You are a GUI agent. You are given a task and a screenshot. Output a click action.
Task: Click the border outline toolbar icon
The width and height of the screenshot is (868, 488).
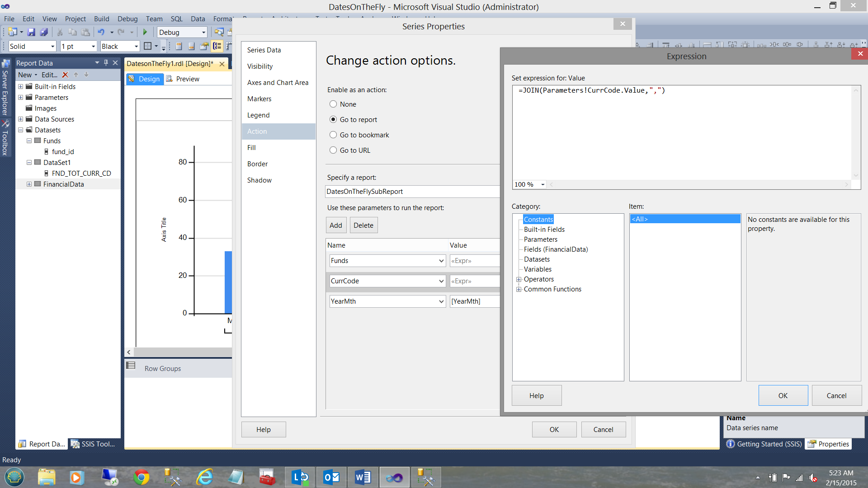(x=147, y=46)
